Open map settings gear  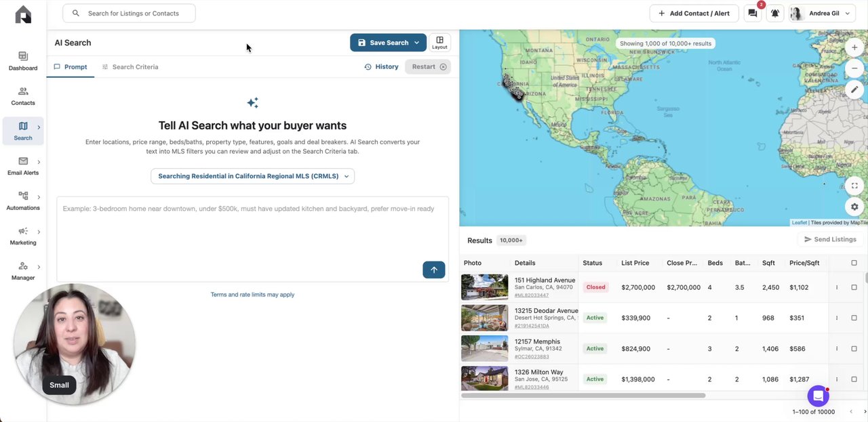854,207
